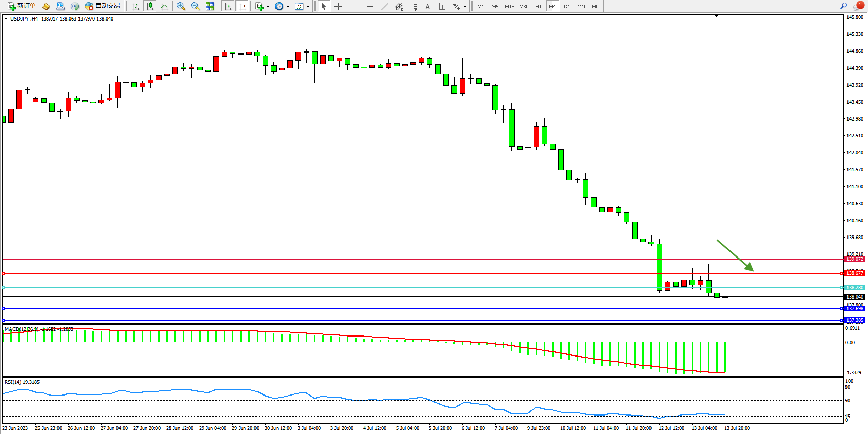This screenshot has width=868, height=435.
Task: Zoom in on the chart
Action: 181,6
